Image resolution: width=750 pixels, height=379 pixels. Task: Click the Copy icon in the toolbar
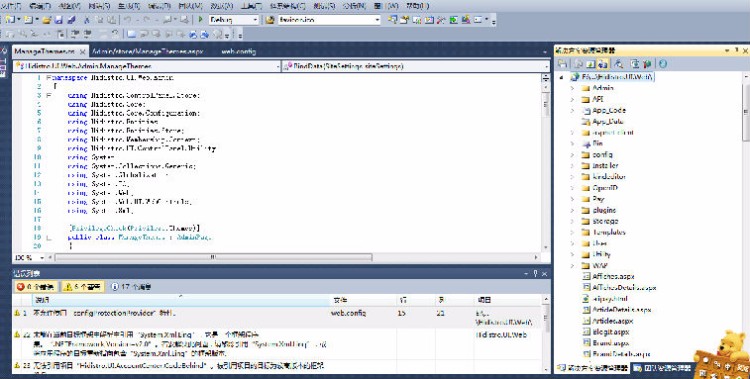click(x=99, y=20)
